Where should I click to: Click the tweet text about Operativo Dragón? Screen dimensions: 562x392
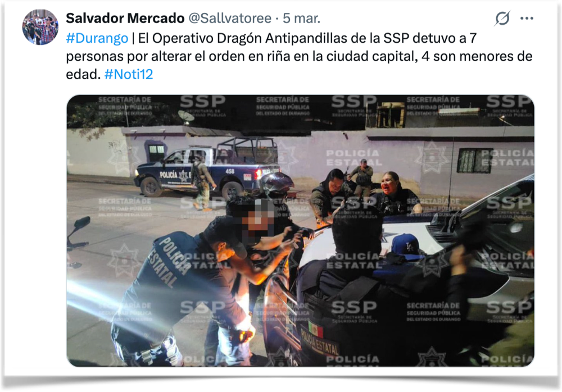(x=300, y=56)
